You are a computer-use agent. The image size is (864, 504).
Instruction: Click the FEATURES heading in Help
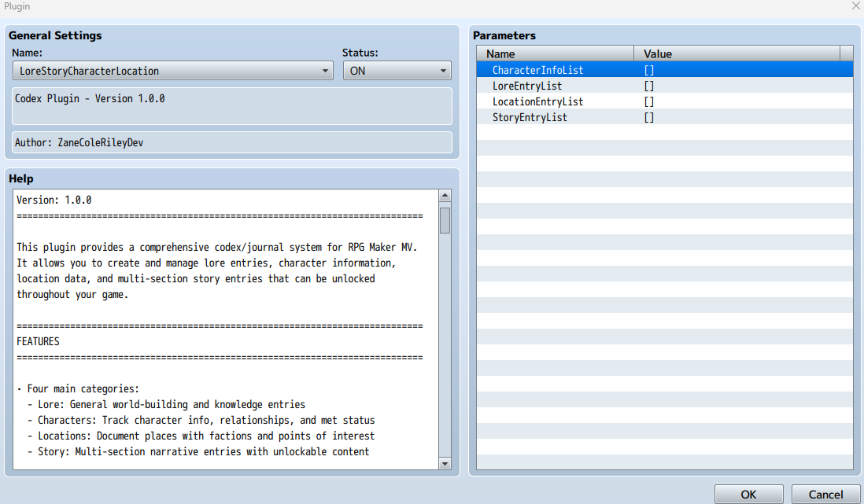click(x=38, y=341)
